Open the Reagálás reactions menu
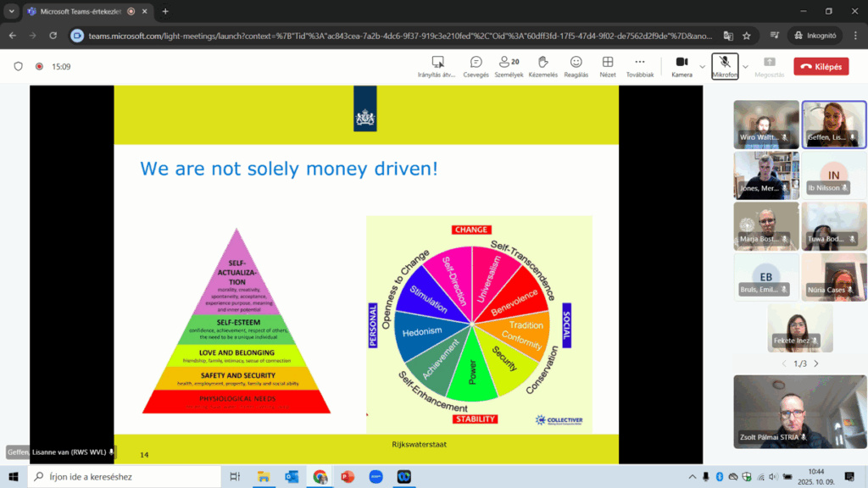868x488 pixels. point(576,66)
